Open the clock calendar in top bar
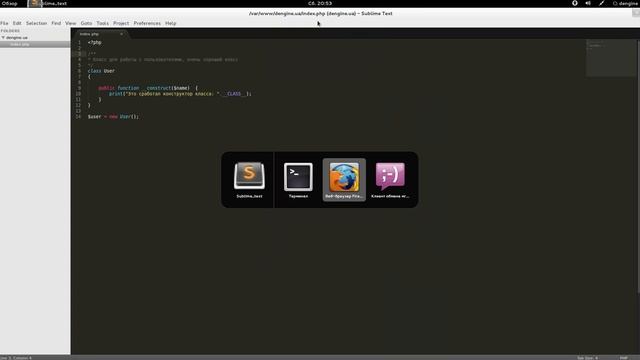 pos(320,3)
